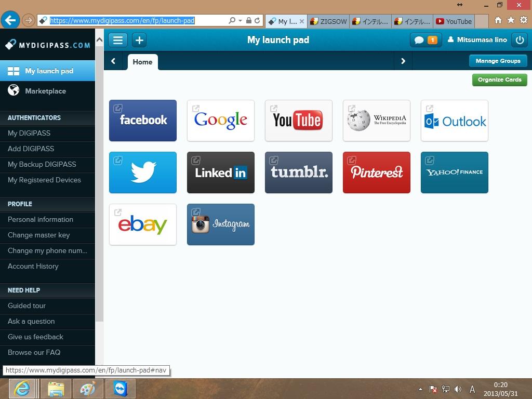Go to browser home page icon

[498, 20]
